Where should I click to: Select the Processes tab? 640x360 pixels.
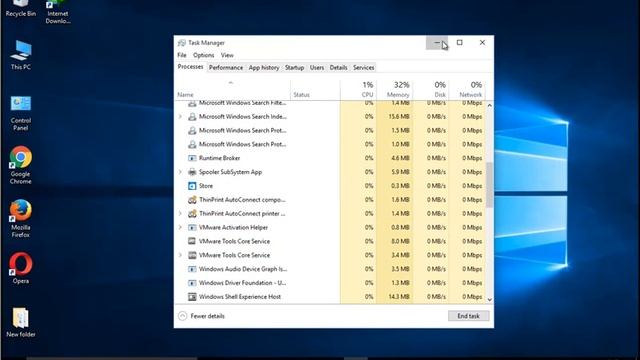190,67
